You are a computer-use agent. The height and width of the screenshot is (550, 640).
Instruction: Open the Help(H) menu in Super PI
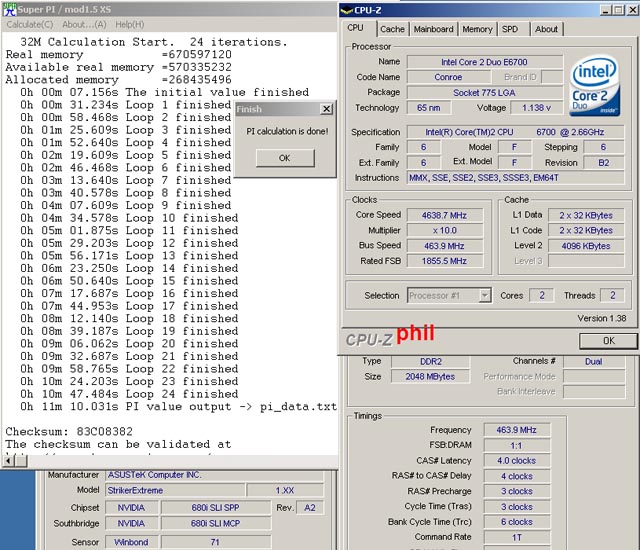point(129,24)
